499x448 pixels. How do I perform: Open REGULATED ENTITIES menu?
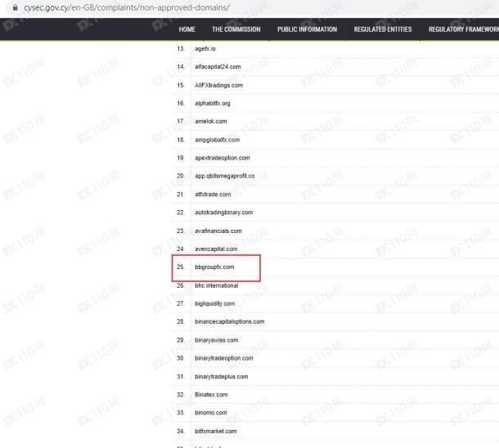coord(383,29)
